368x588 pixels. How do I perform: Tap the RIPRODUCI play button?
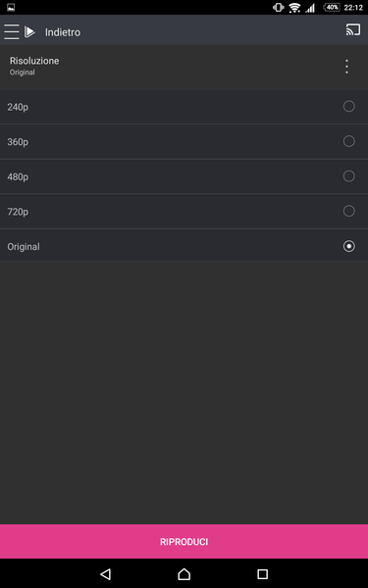coord(184,542)
